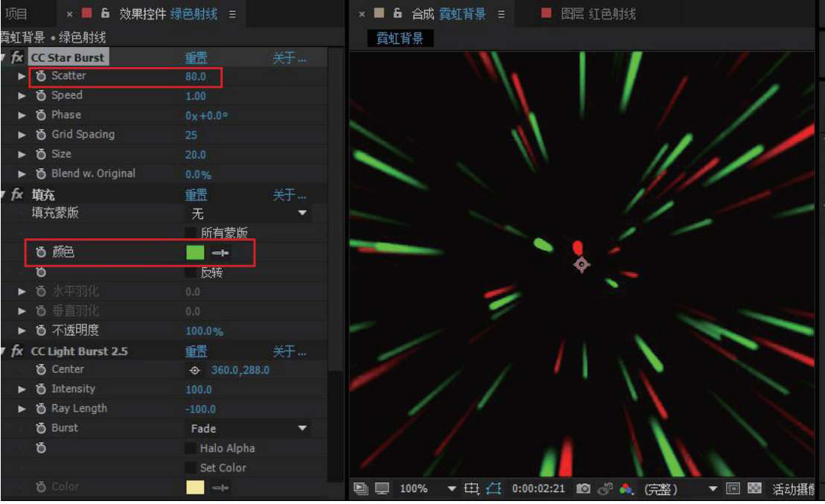Toggle the Intensity stopwatch icon
The width and height of the screenshot is (825, 504).
click(41, 389)
